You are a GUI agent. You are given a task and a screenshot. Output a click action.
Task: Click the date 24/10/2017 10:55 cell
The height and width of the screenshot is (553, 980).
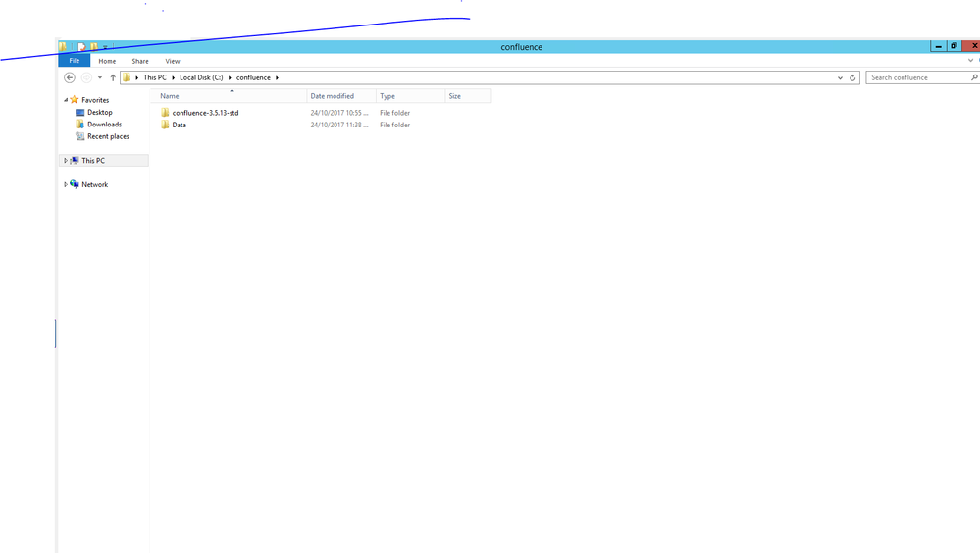click(x=339, y=113)
